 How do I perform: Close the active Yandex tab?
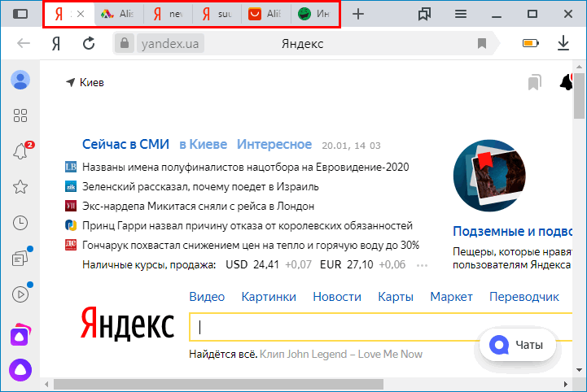coord(81,14)
